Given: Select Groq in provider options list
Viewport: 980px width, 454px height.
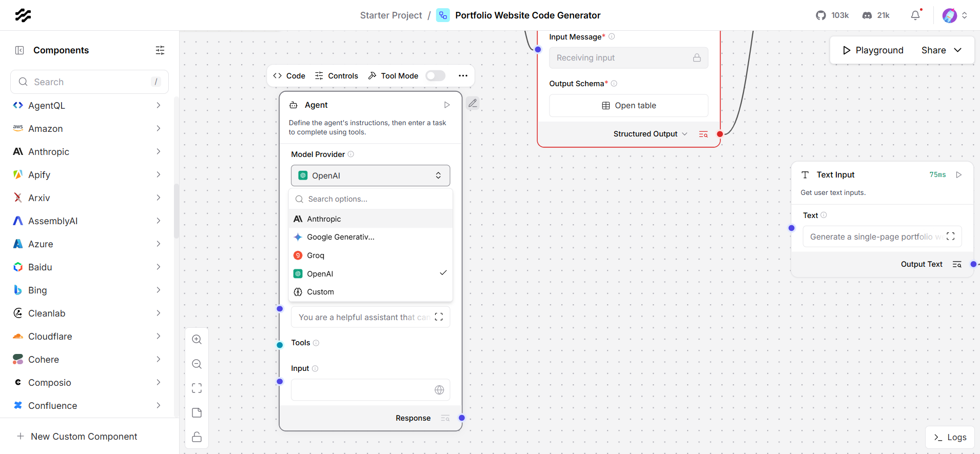Looking at the screenshot, I should pos(370,255).
